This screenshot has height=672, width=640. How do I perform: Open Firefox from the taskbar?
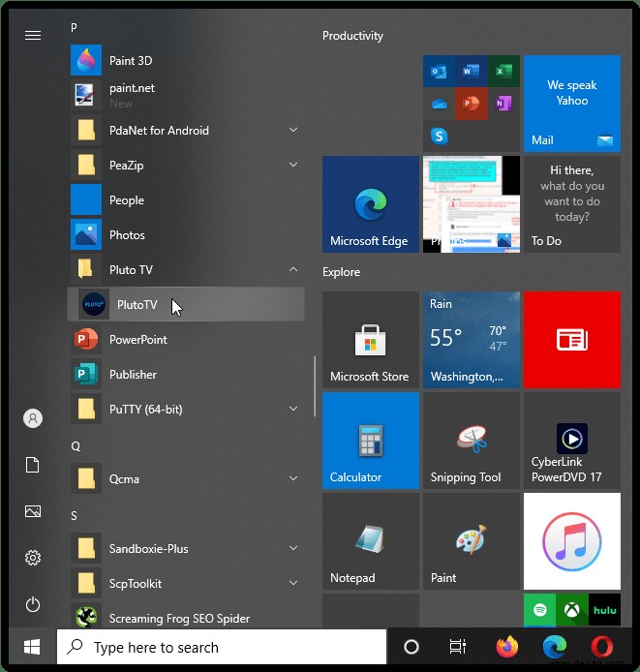[x=506, y=646]
